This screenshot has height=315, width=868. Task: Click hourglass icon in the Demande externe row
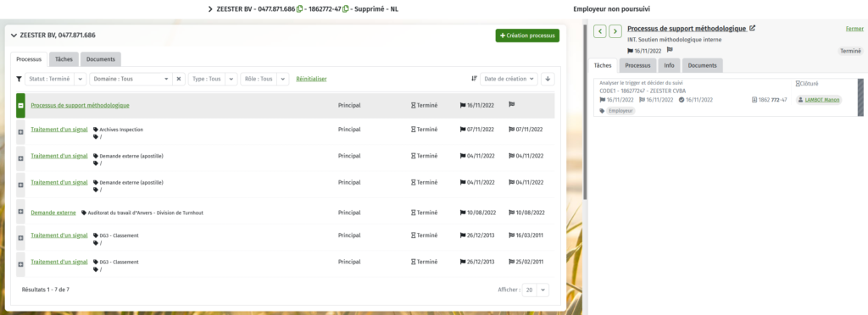(x=413, y=213)
